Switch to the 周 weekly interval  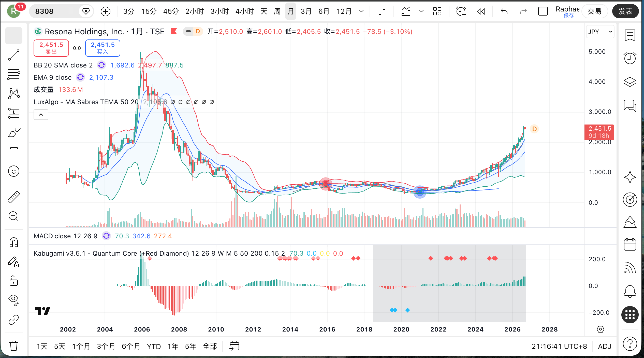click(x=277, y=11)
